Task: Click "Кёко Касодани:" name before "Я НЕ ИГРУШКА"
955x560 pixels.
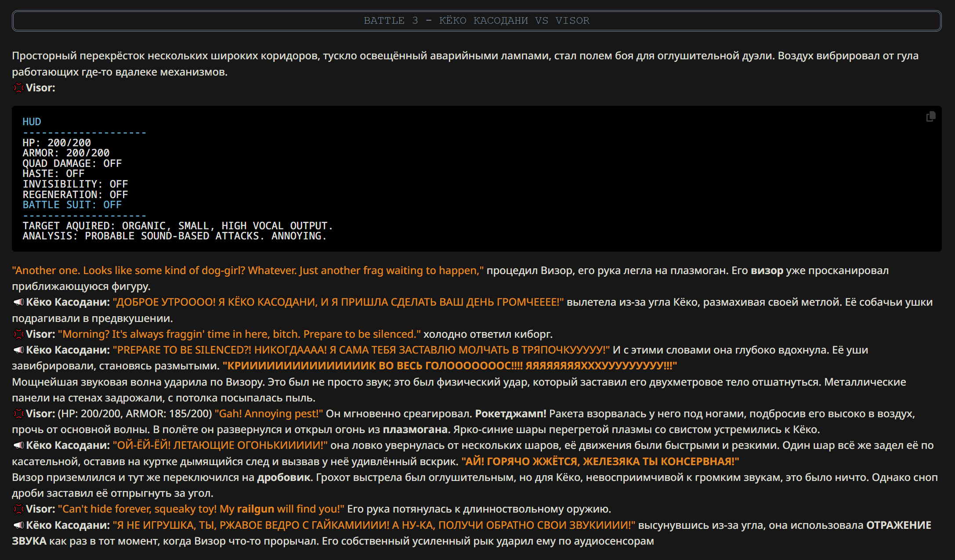Action: pos(68,525)
